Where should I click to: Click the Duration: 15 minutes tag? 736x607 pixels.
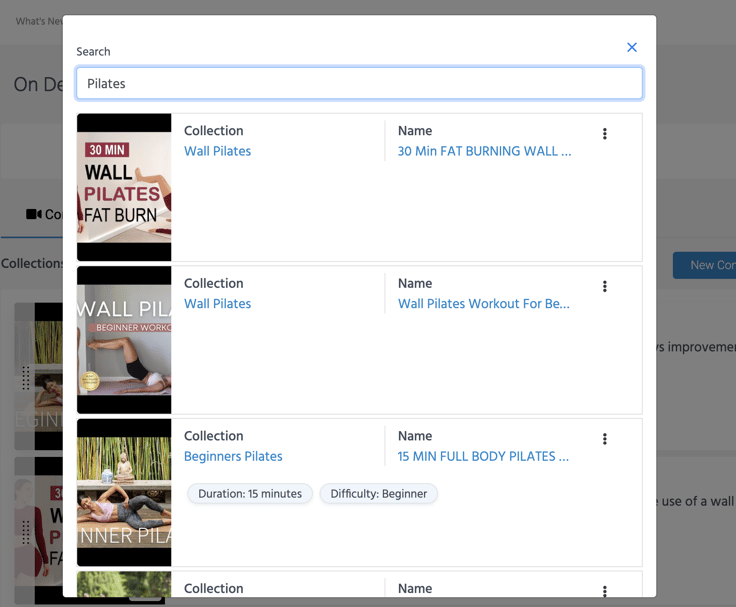click(250, 494)
